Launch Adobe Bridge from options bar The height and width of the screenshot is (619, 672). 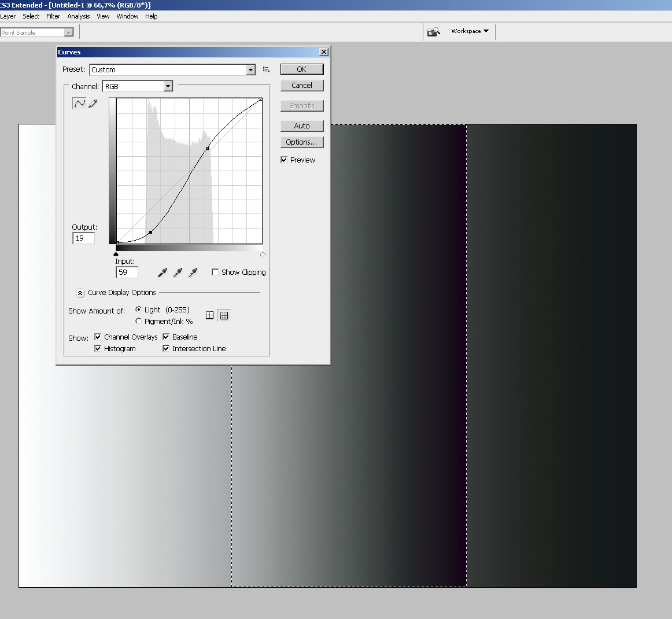(433, 32)
